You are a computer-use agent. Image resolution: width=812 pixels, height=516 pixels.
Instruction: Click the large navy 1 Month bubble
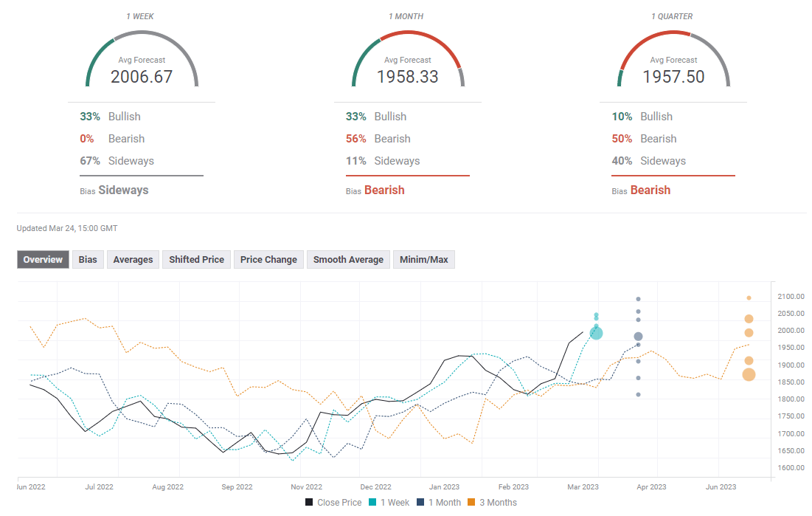click(x=638, y=337)
